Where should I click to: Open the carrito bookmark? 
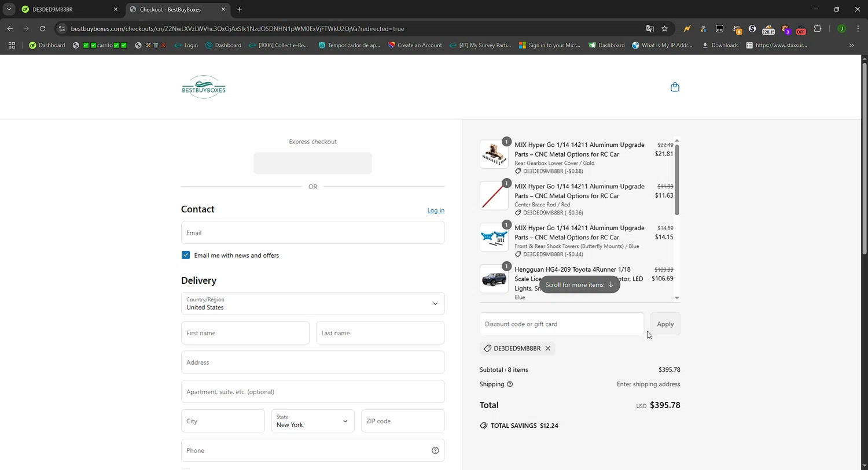pyautogui.click(x=100, y=45)
